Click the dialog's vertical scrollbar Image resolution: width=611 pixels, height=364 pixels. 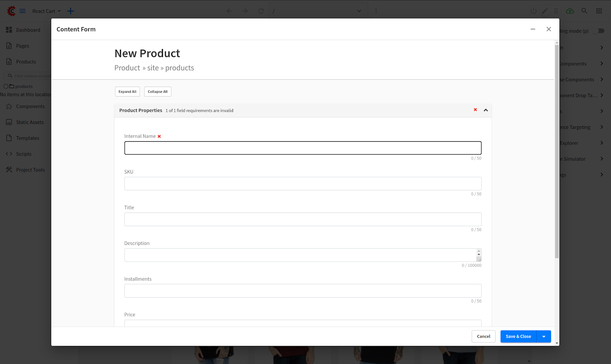coord(557,153)
